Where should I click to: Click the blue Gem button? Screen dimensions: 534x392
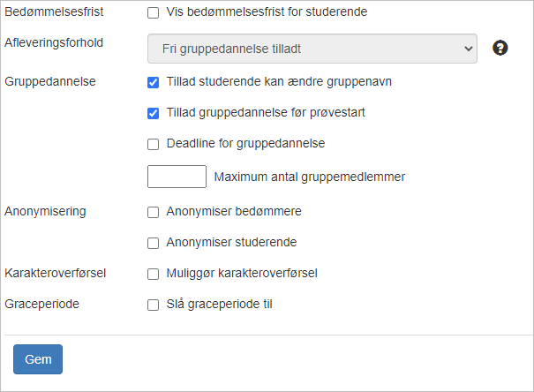point(38,359)
